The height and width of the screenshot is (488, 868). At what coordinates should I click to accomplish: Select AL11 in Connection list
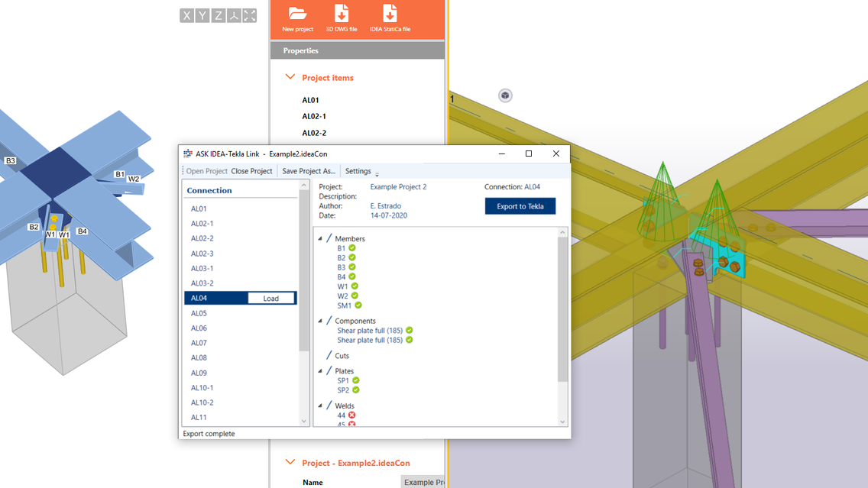(199, 418)
